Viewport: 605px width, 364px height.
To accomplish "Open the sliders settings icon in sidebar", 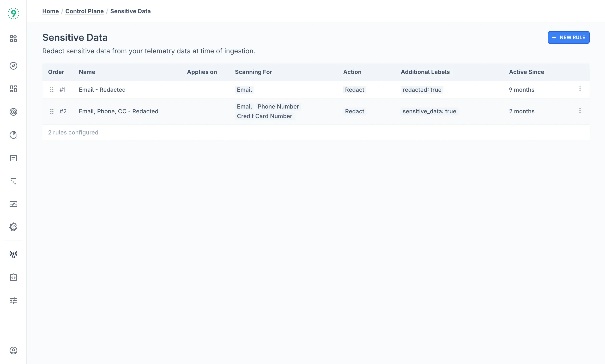I will pos(13,300).
